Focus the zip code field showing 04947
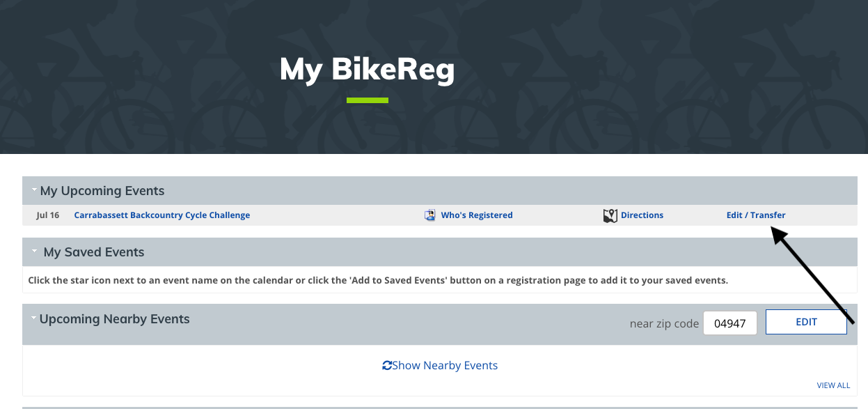 point(730,323)
